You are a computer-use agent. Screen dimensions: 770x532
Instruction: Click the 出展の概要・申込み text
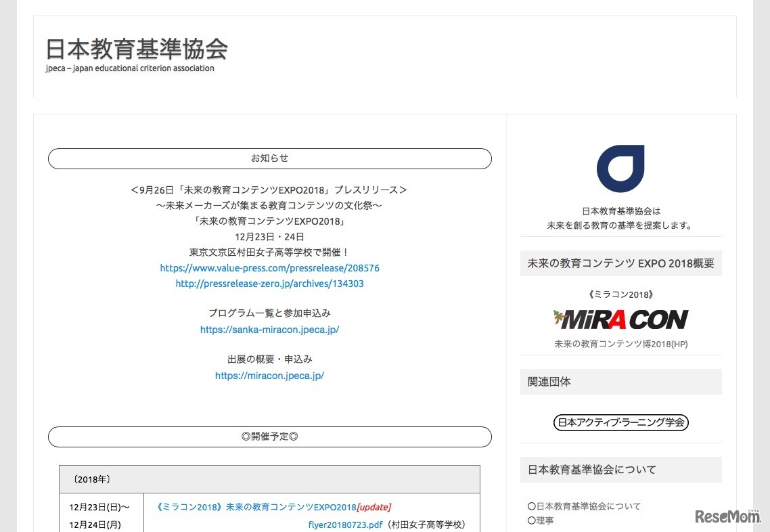269,359
